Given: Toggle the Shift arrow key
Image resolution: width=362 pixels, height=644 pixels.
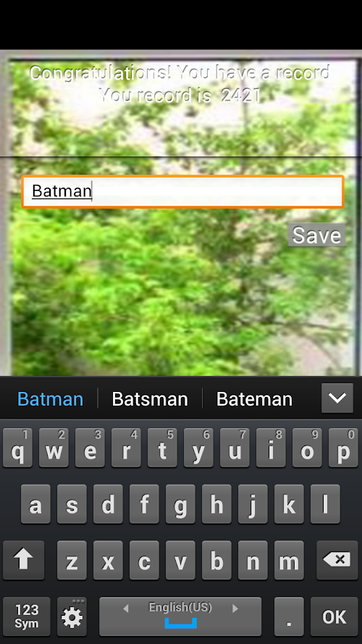Looking at the screenshot, I should pyautogui.click(x=23, y=560).
